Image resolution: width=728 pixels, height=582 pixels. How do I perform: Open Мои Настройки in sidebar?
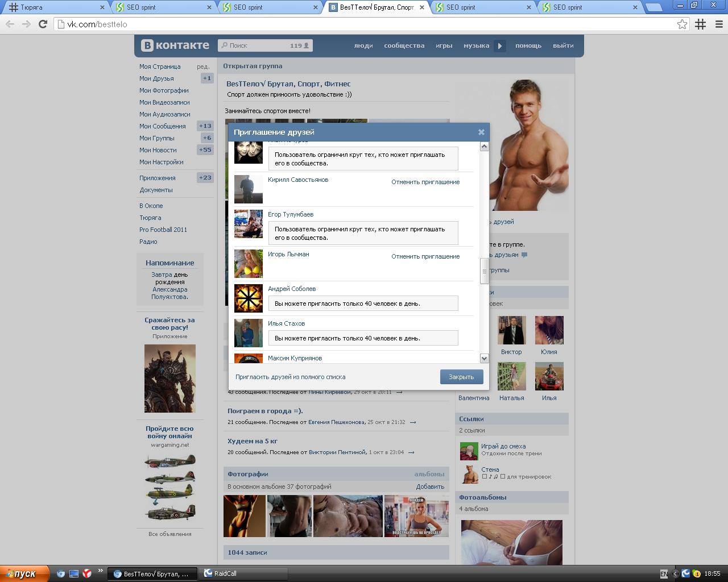click(161, 162)
